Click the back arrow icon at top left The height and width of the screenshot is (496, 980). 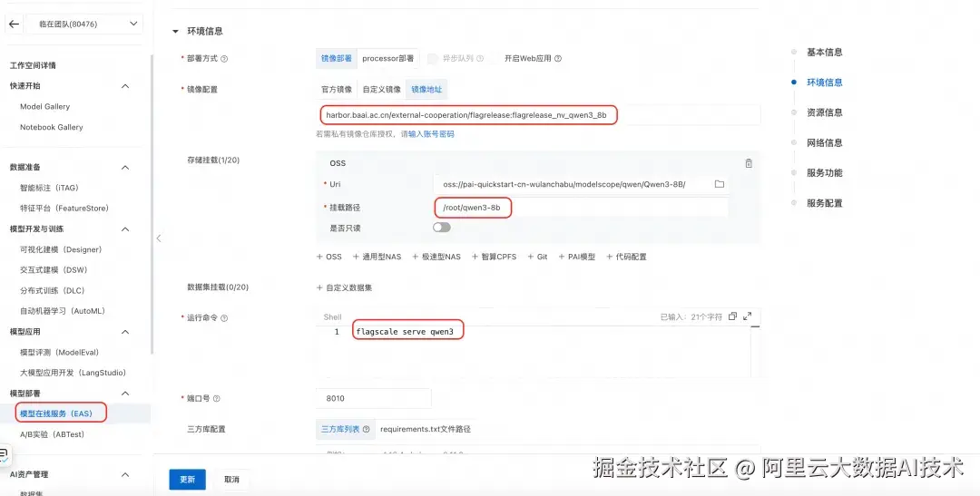coord(14,24)
